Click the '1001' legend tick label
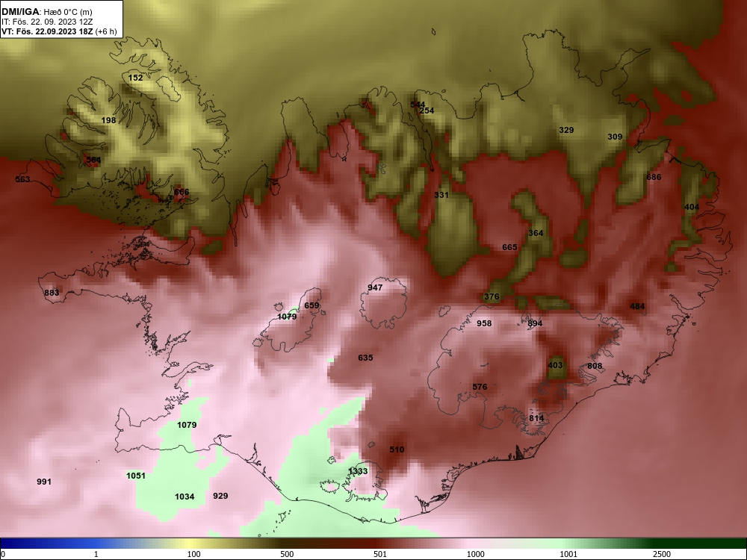 [x=568, y=554]
